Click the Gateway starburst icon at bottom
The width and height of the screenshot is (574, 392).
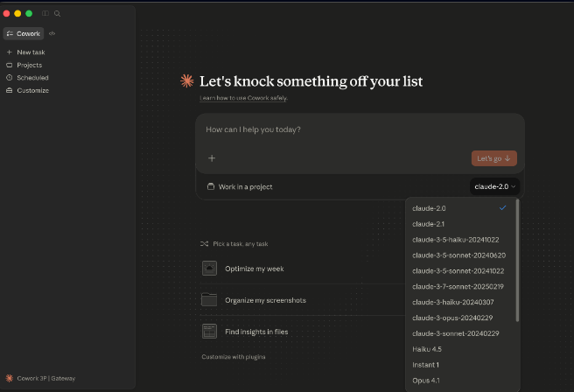point(10,379)
